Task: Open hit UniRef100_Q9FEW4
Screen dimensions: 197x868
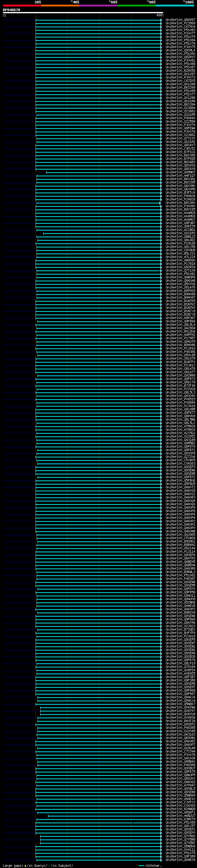Action: (180, 128)
